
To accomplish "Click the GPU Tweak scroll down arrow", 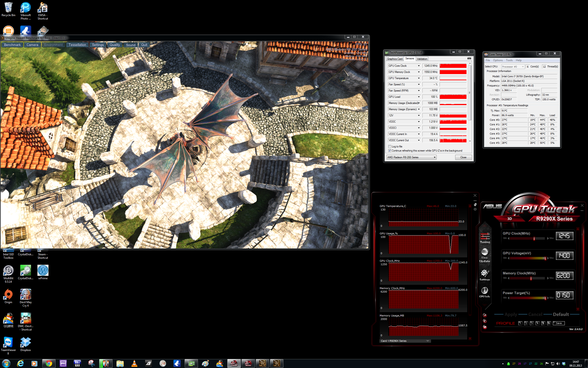I will click(578, 309).
